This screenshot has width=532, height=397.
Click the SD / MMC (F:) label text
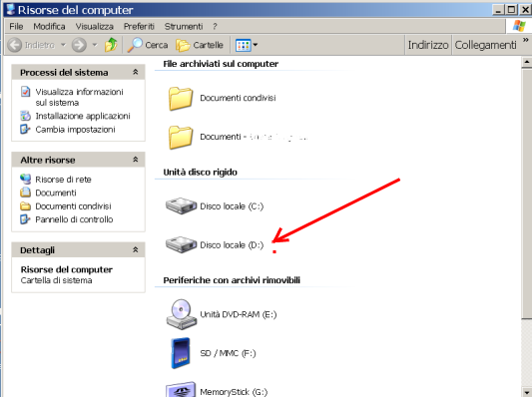click(228, 353)
